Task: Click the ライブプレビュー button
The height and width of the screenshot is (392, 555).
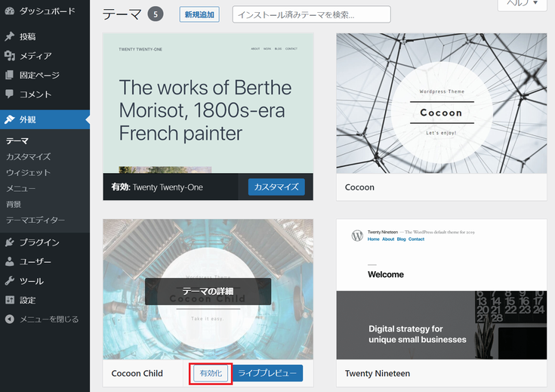Action: tap(267, 373)
